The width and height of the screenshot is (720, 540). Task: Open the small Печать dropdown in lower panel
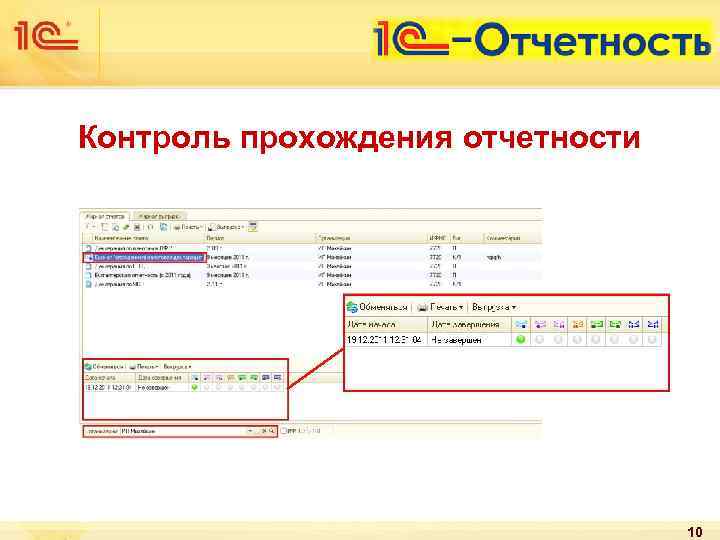coord(144,367)
